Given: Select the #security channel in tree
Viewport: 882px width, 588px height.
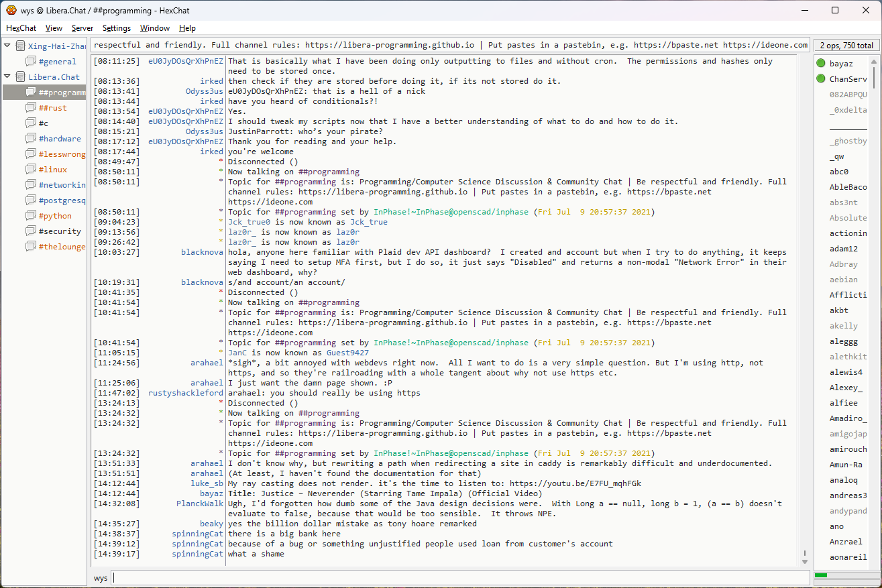Looking at the screenshot, I should [x=59, y=231].
